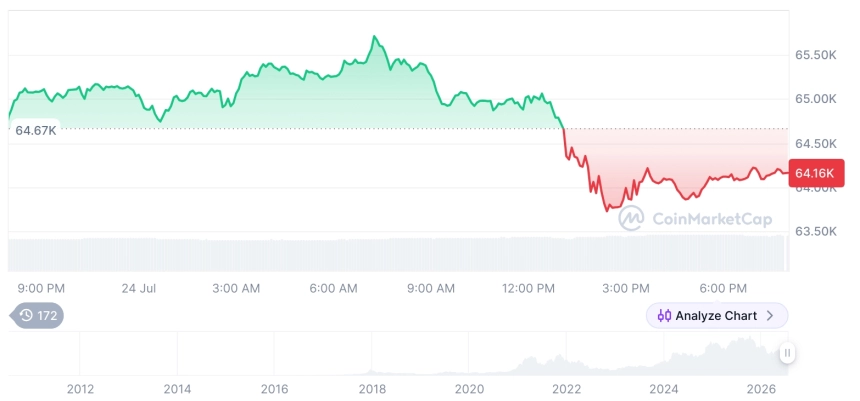Click the 64.67K opening price label
This screenshot has height=401, width=860.
click(x=35, y=131)
